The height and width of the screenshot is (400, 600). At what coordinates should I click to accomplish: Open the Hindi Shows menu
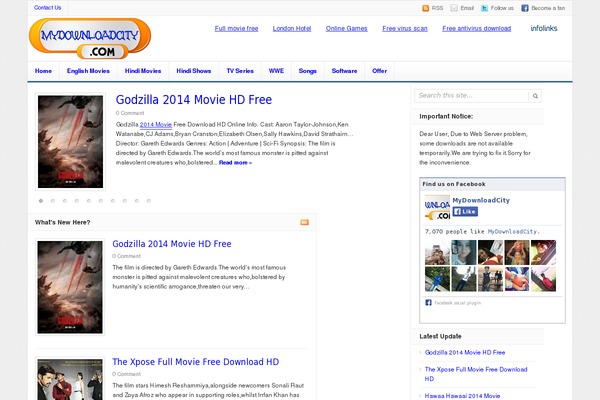(194, 71)
